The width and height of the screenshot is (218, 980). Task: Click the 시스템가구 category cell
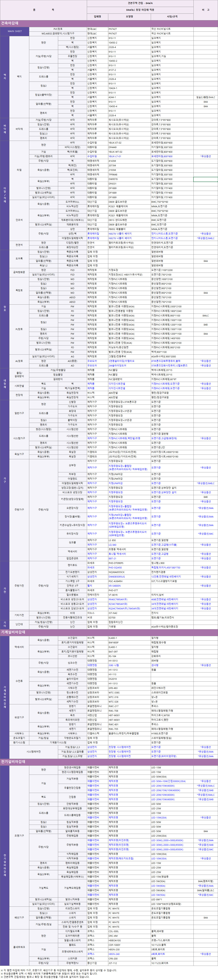(19, 438)
